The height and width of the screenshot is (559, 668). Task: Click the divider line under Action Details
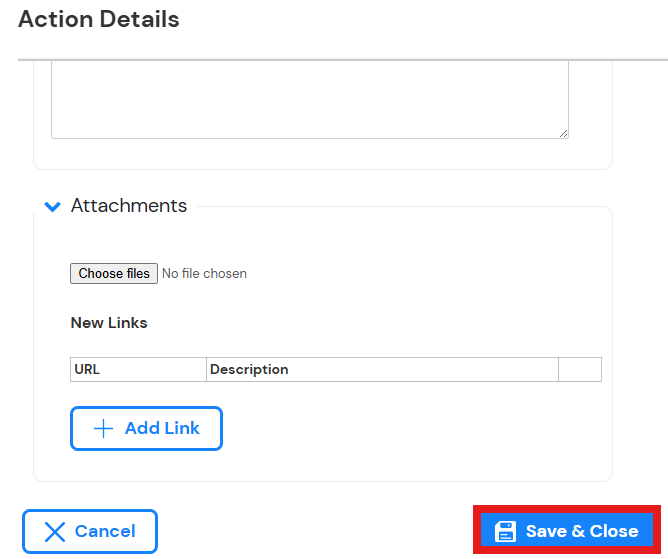tap(343, 60)
